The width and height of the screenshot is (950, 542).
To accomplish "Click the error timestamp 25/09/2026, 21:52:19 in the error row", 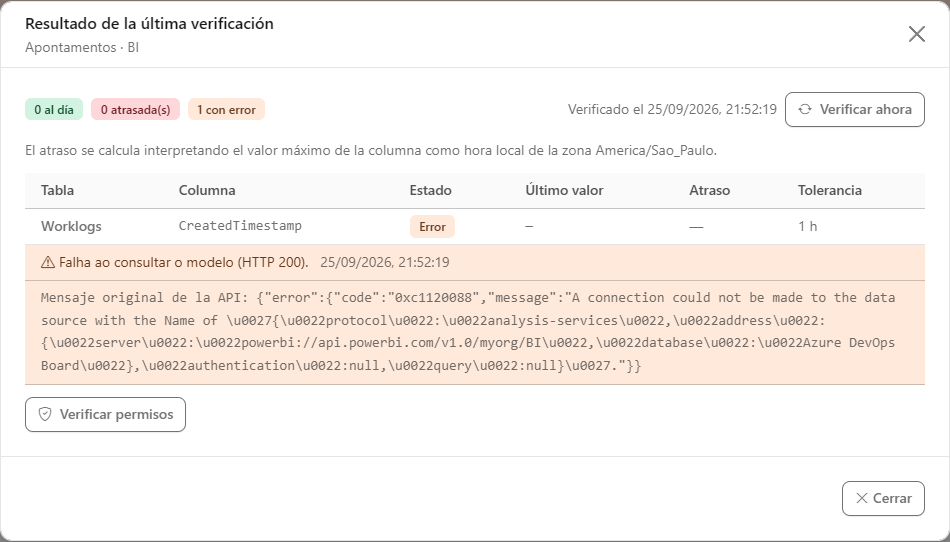I will pos(385,262).
